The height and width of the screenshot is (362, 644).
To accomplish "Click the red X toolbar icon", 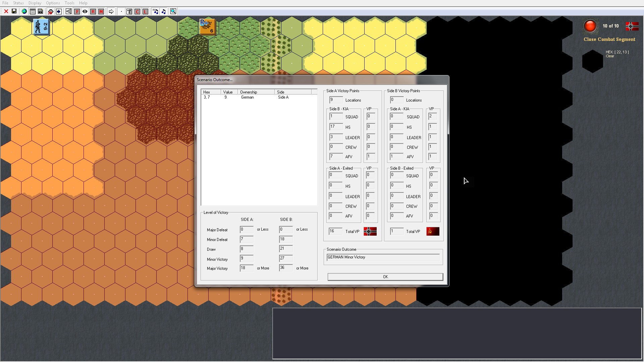I will [x=6, y=11].
